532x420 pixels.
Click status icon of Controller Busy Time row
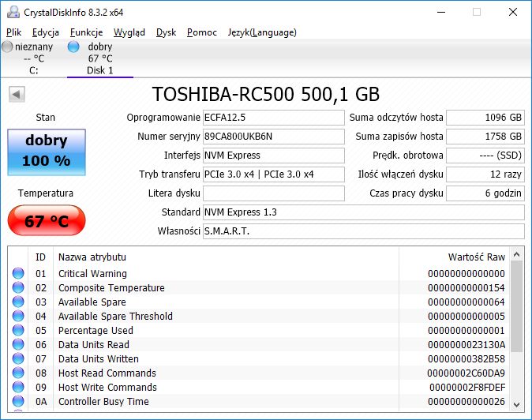(x=18, y=401)
